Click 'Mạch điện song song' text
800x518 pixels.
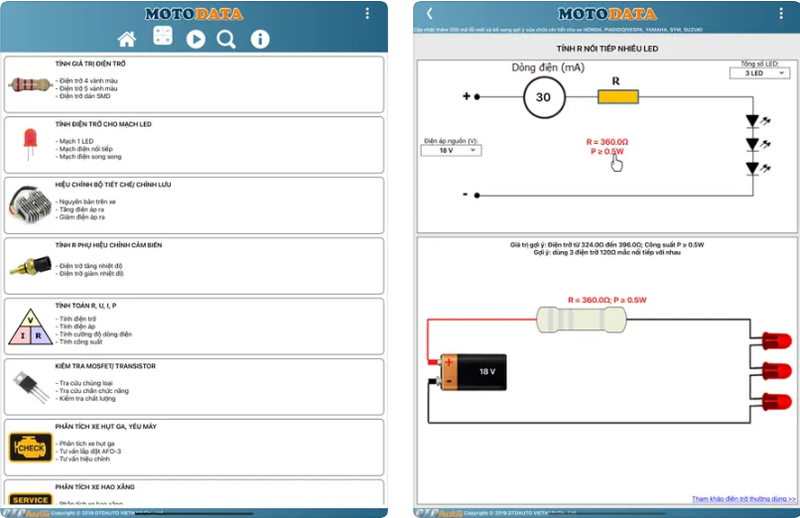pyautogui.click(x=90, y=157)
